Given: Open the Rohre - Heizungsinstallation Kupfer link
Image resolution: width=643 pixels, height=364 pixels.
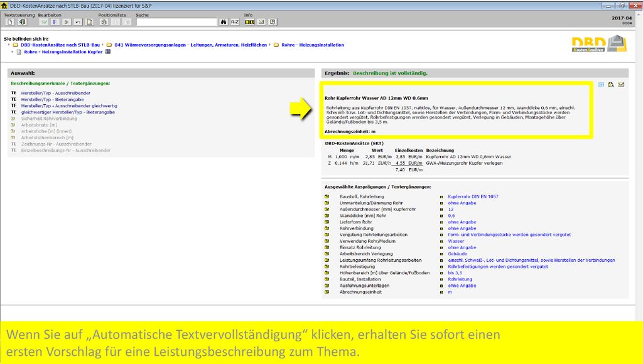Looking at the screenshot, I should point(63,52).
